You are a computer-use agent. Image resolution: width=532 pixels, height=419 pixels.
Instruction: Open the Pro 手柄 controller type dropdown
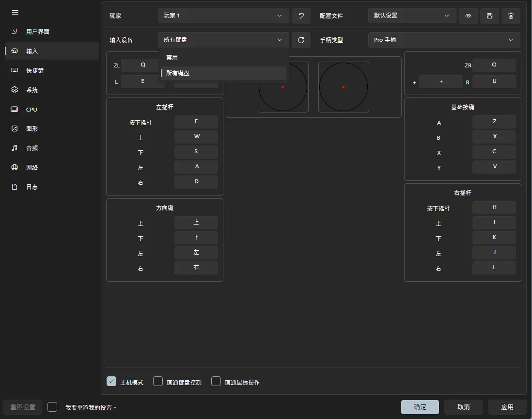(444, 40)
